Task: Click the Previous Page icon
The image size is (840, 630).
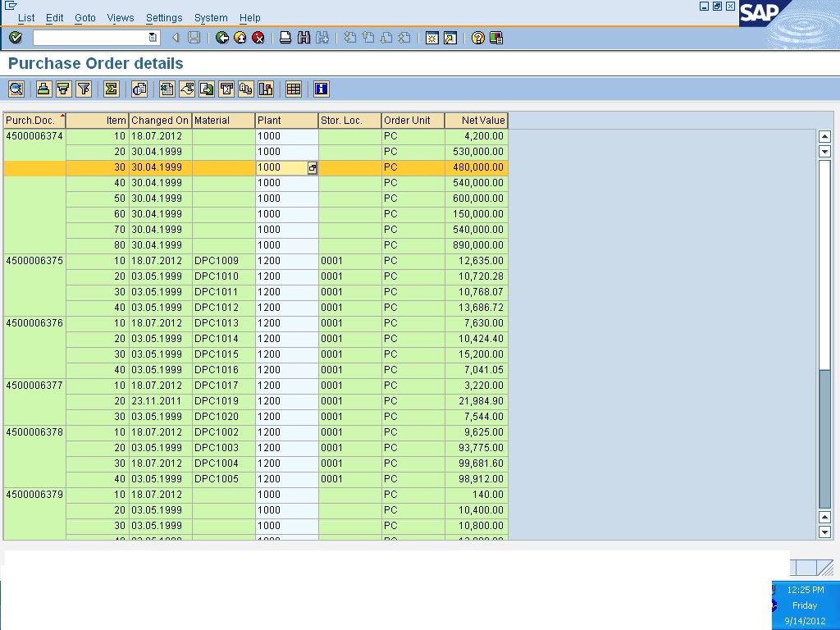Action: coord(368,38)
